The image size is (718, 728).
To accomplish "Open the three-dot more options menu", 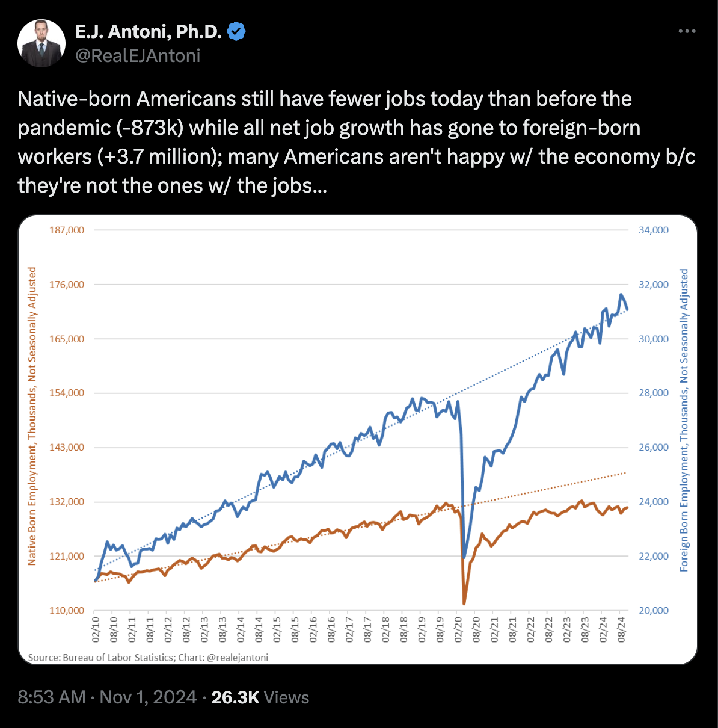I will pyautogui.click(x=687, y=31).
